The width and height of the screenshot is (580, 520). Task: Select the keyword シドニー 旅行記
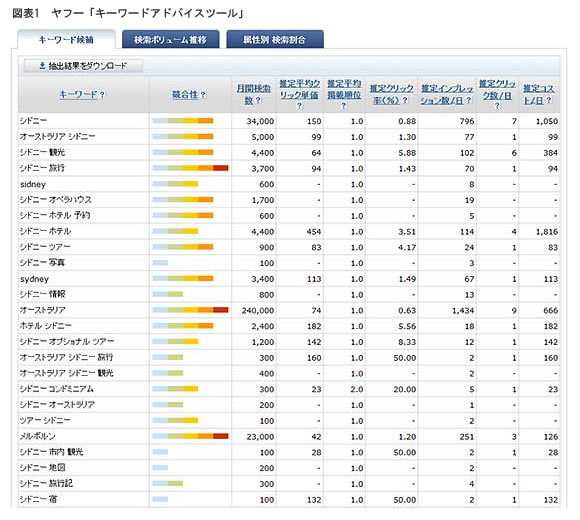[x=46, y=484]
